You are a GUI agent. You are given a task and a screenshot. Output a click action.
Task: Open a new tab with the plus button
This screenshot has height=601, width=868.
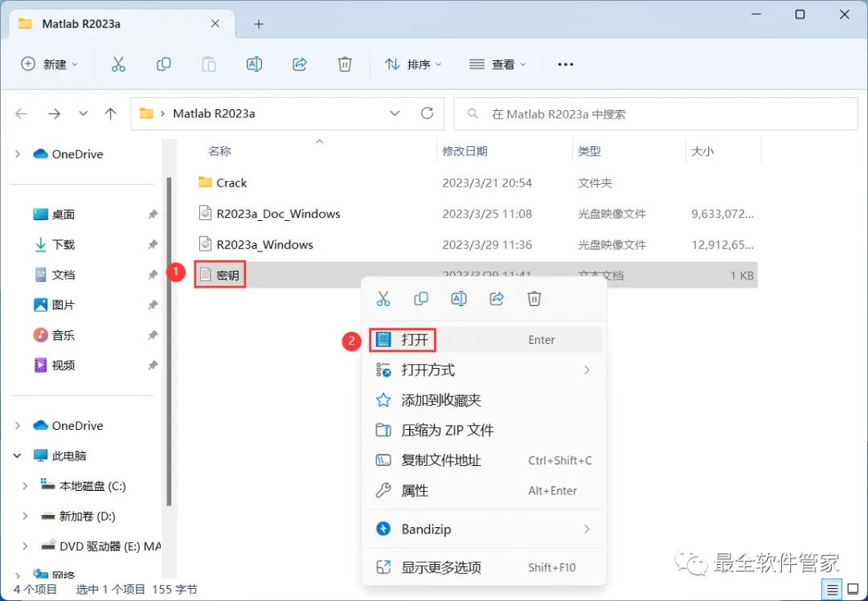[x=259, y=24]
